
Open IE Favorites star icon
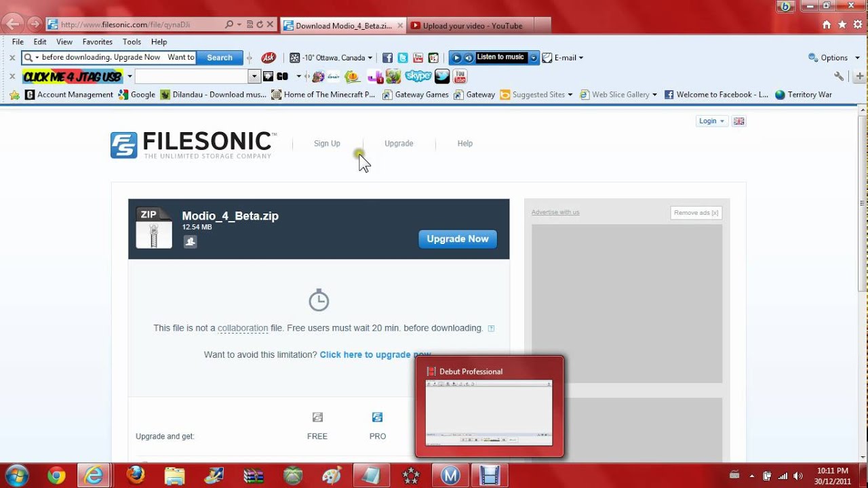pyautogui.click(x=842, y=24)
